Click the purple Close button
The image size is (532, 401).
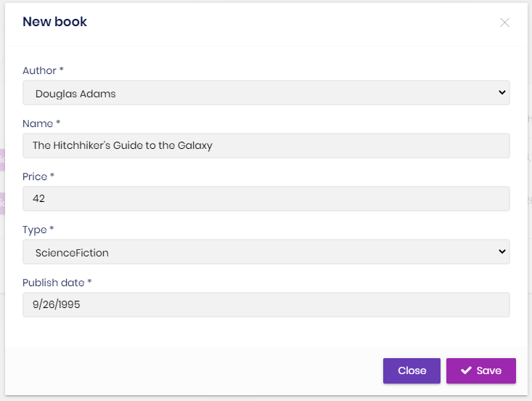[x=412, y=370]
